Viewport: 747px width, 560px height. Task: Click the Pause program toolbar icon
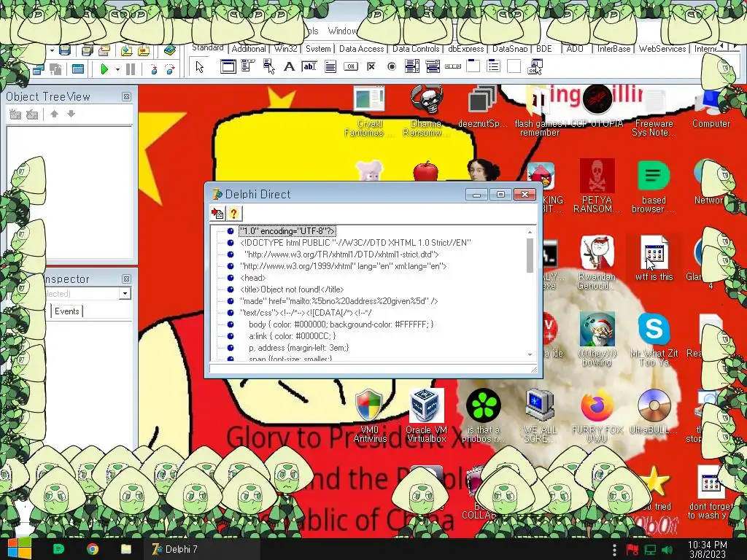click(x=130, y=69)
